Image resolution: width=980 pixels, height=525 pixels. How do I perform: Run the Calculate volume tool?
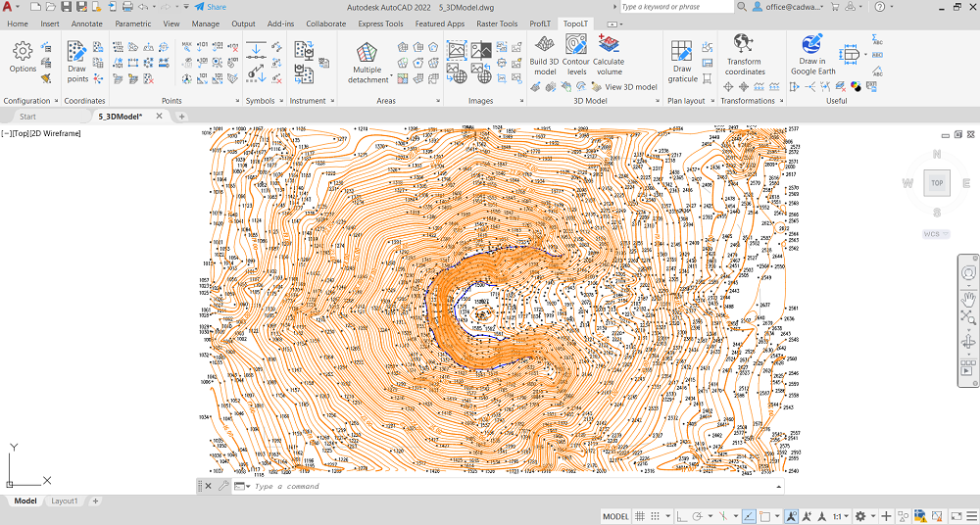(609, 55)
